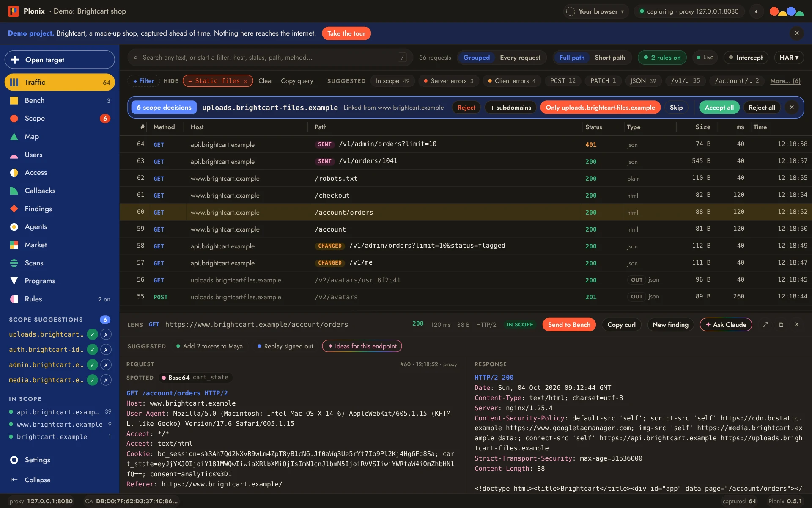Open the Programs sidebar section
Screen dimensions: 812x508
(x=60, y=281)
